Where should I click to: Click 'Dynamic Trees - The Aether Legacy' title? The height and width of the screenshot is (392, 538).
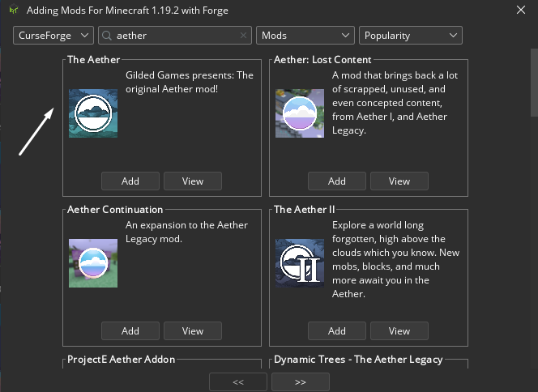point(358,360)
